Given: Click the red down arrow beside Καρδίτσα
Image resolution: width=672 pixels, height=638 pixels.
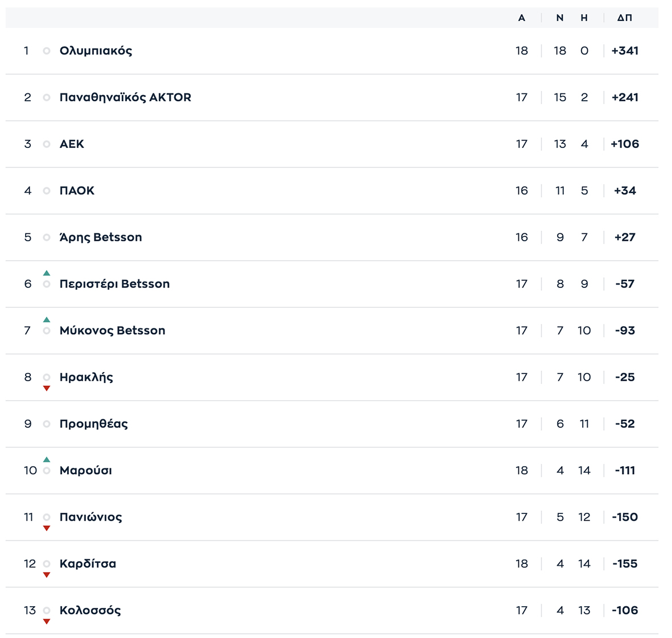Looking at the screenshot, I should coord(47,575).
